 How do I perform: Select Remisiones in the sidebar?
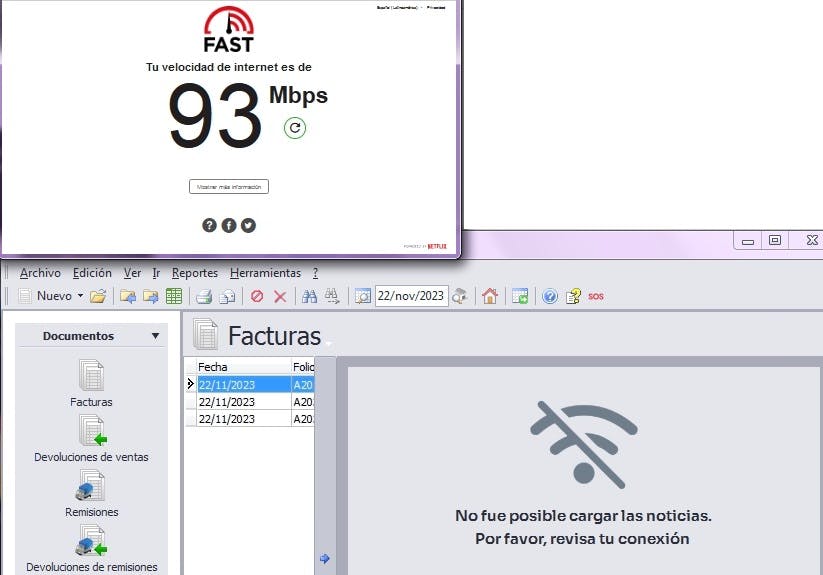point(91,494)
